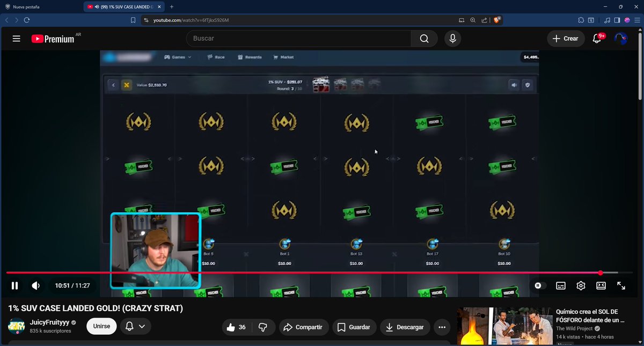Click the search magnifier button
The height and width of the screenshot is (346, 644).
click(x=424, y=39)
